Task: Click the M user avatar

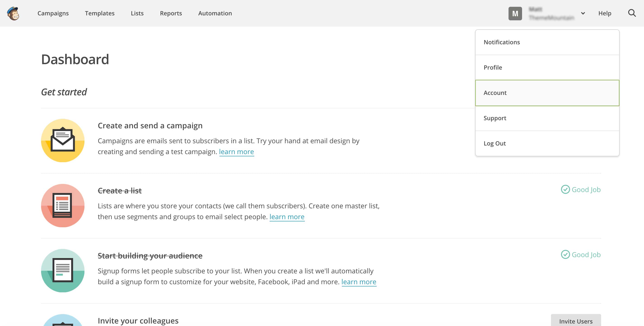Action: 515,14
